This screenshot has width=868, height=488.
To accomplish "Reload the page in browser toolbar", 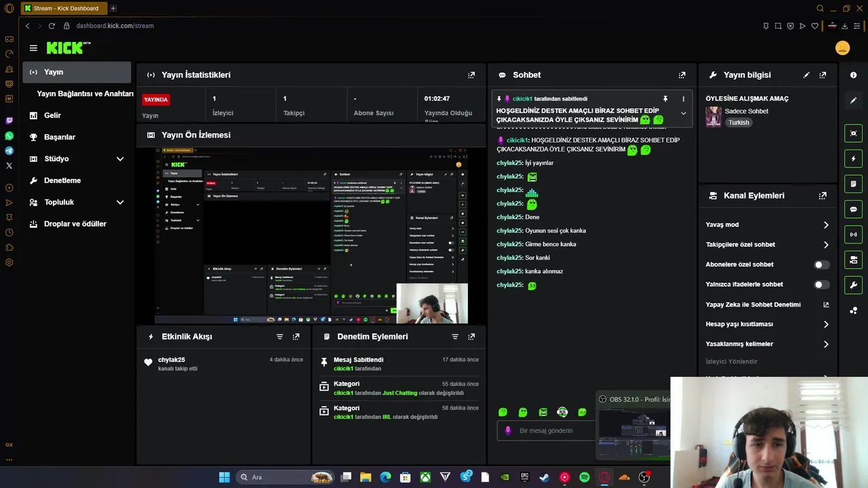I will coord(52,26).
